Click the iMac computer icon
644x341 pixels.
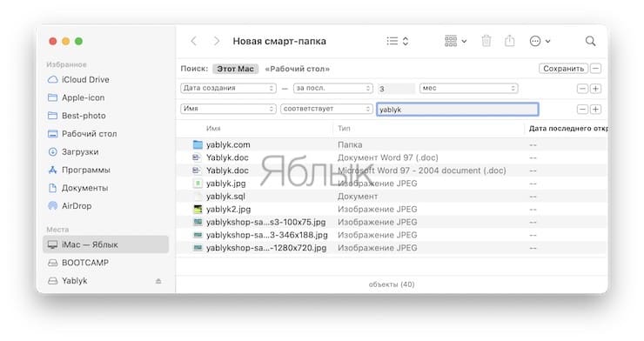click(x=52, y=244)
